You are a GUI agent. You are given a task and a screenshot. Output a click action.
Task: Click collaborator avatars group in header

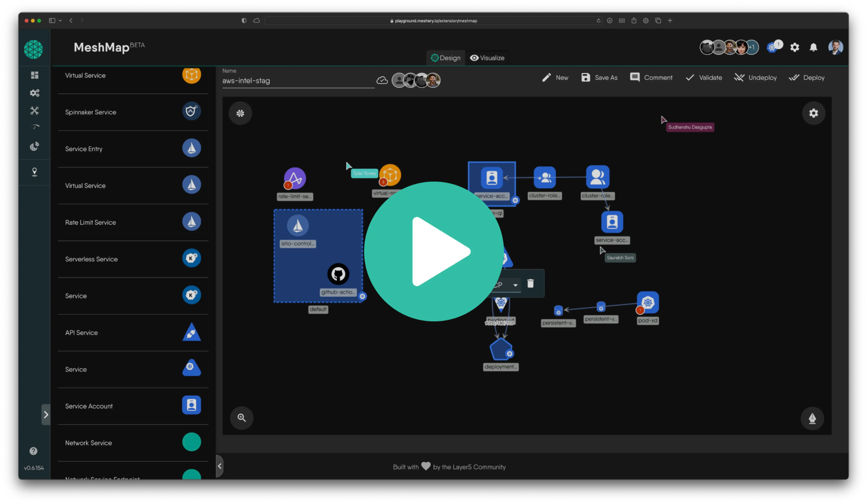(729, 47)
